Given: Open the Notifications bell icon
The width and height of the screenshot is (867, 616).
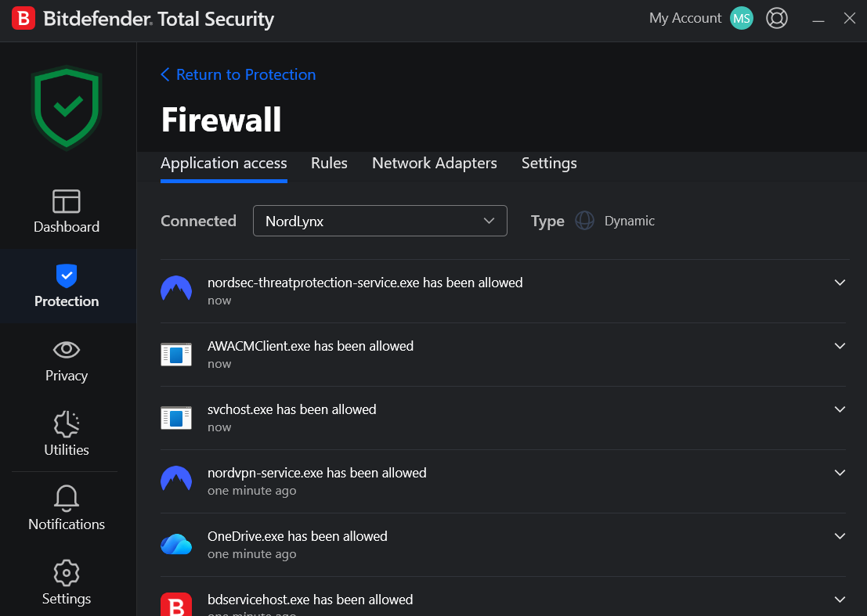Looking at the screenshot, I should pyautogui.click(x=67, y=499).
